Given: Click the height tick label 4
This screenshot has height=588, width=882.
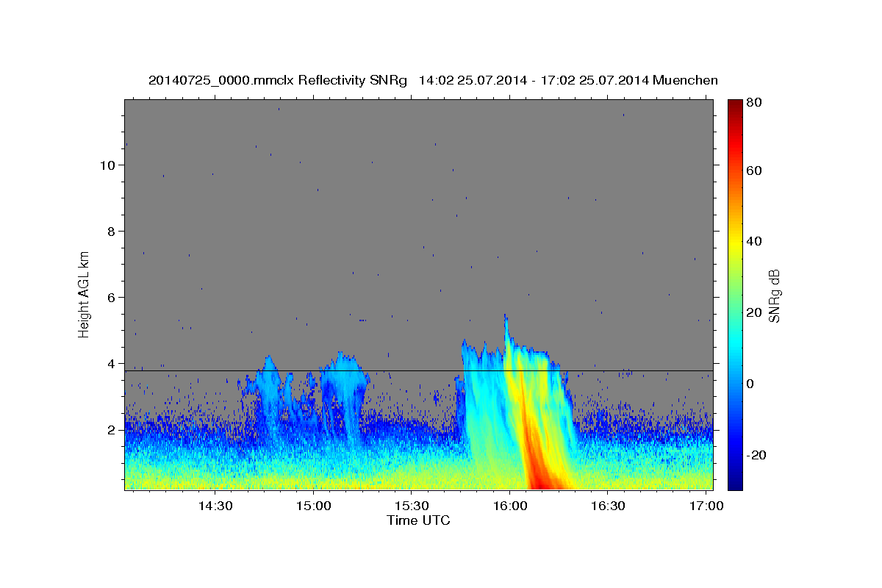Looking at the screenshot, I should pyautogui.click(x=111, y=364).
